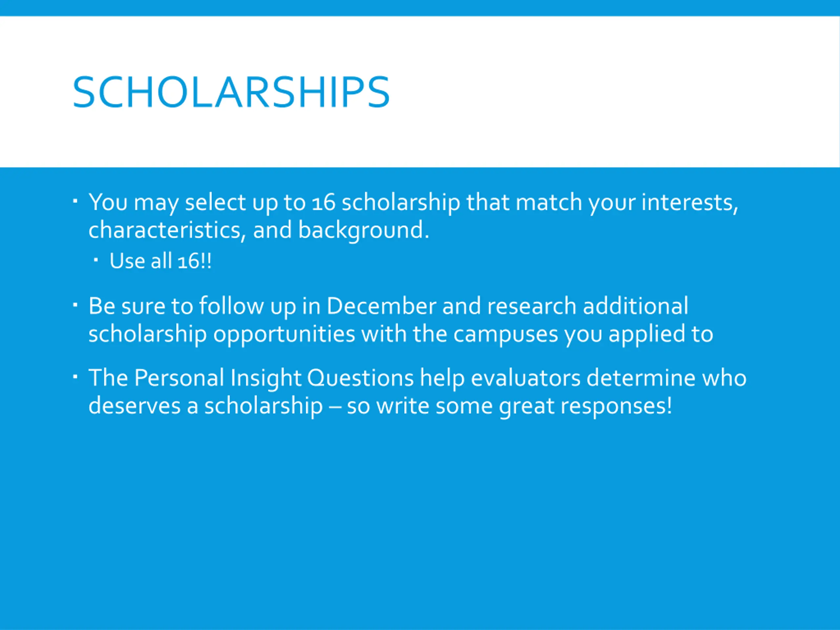Viewport: 840px width, 630px height.
Task: Click the bullet marker before 'Be sure to'
Action: click(x=75, y=304)
